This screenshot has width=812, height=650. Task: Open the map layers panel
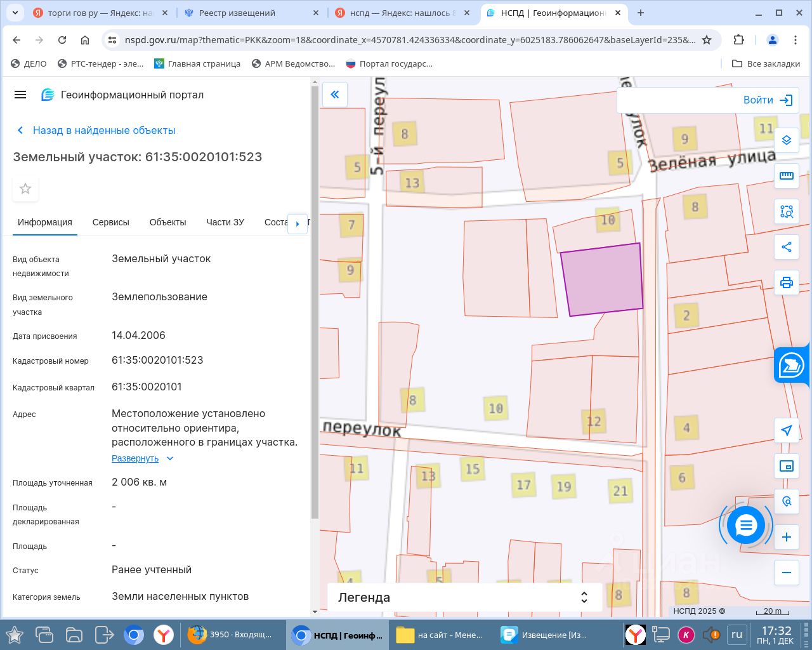tap(787, 140)
